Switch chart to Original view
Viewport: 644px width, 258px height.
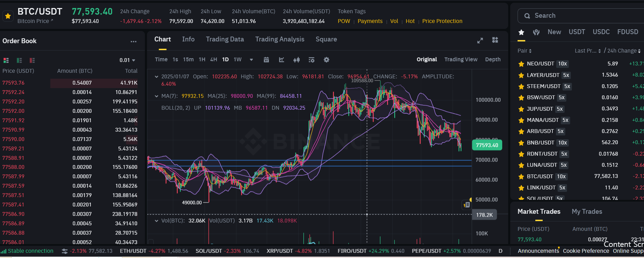pos(427,60)
